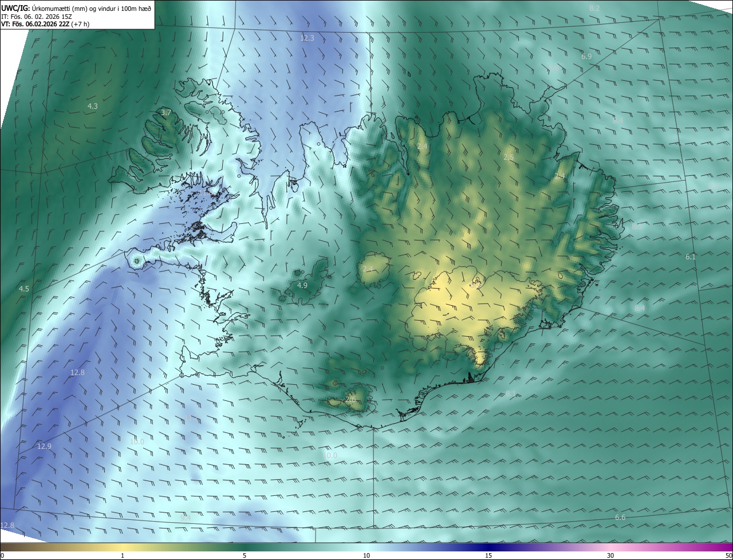The width and height of the screenshot is (733, 560).
Task: Click the colorbar tick label 10
Action: [x=366, y=555]
